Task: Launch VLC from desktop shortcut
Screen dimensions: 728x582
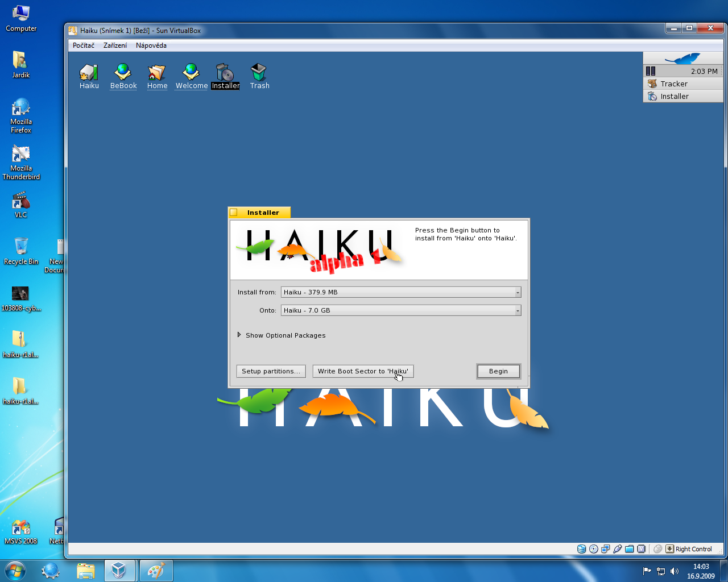Action: 21,205
